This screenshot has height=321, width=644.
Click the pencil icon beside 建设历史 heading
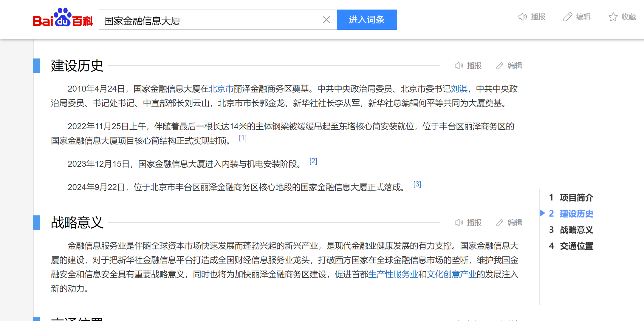500,66
